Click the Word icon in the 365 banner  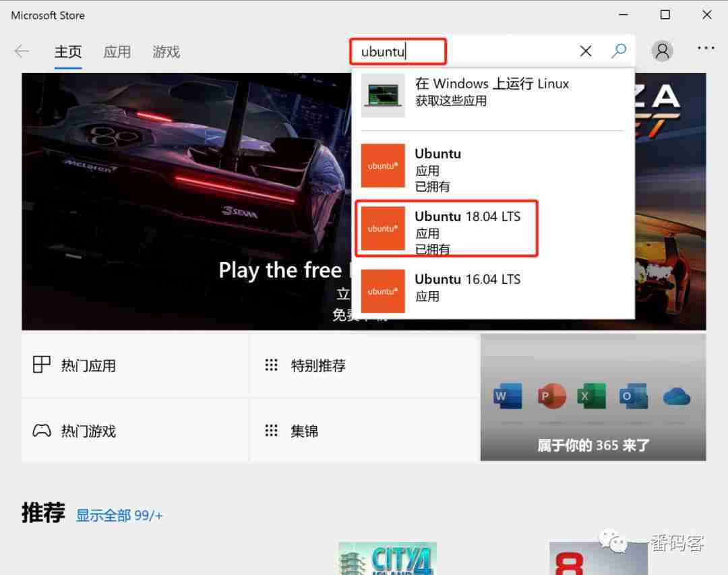tap(508, 396)
